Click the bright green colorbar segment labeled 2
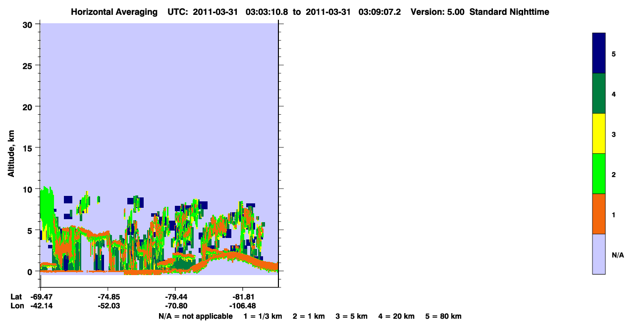 599,174
